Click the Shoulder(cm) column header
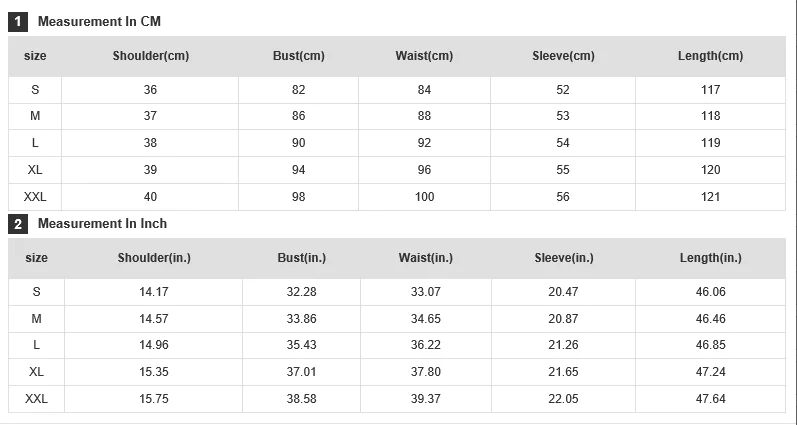The image size is (797, 425). coord(150,56)
